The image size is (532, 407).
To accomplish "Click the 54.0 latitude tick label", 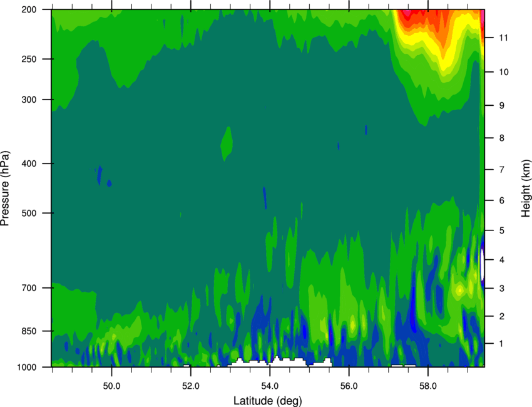I will tap(270, 386).
